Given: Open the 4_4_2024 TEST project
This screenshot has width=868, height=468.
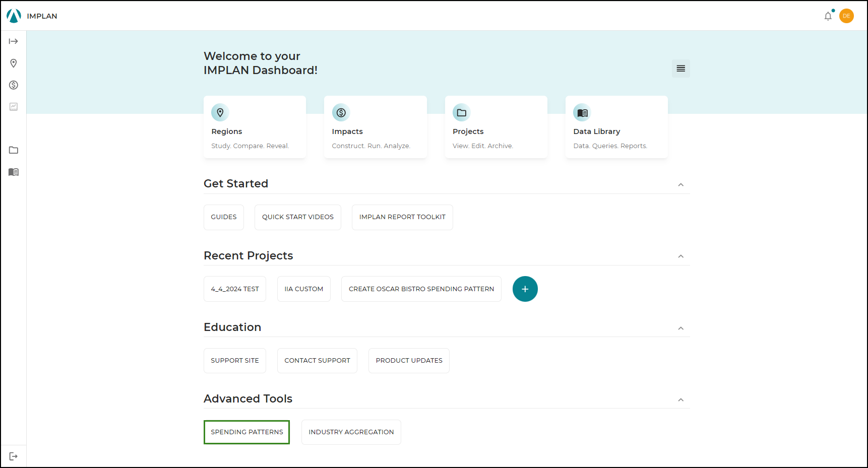Looking at the screenshot, I should pyautogui.click(x=234, y=289).
